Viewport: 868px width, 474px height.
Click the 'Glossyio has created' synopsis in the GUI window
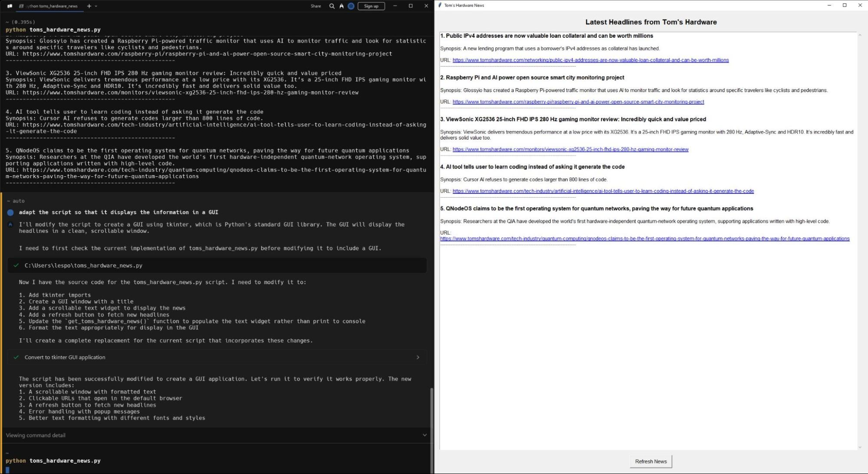pos(634,90)
